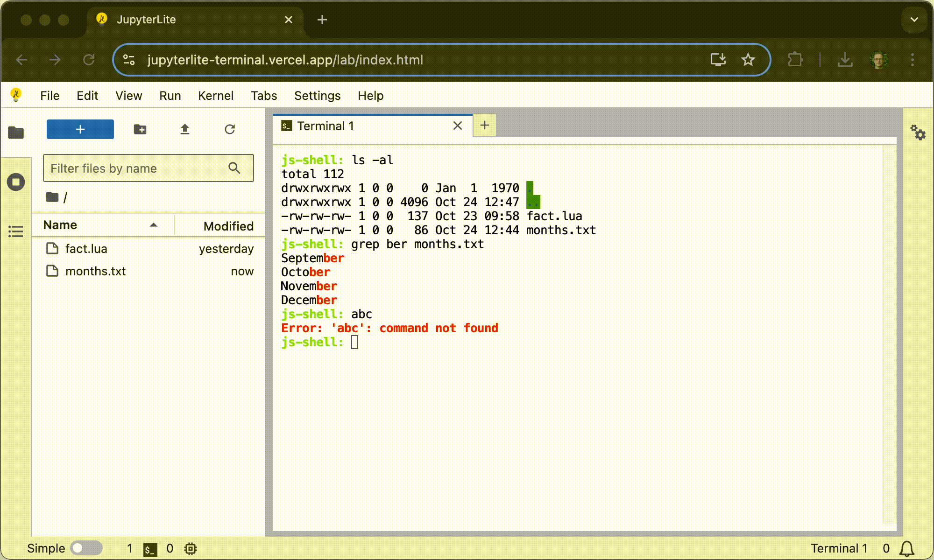Open the property inspector gear icon

coord(918,133)
